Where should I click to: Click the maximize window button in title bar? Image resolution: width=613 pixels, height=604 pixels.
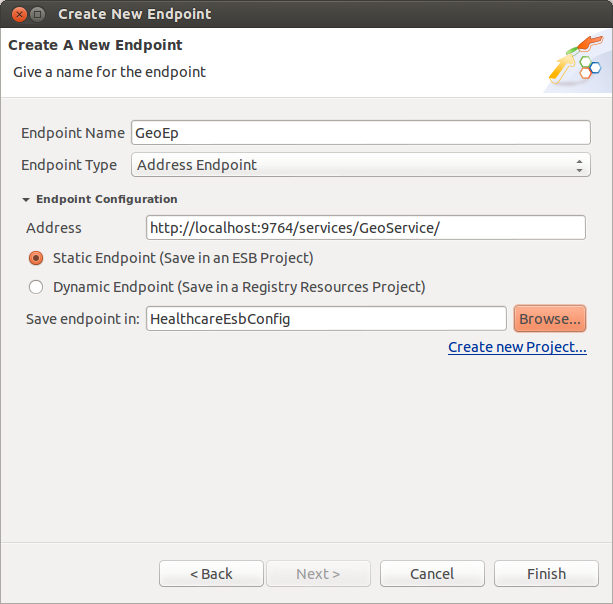[38, 14]
